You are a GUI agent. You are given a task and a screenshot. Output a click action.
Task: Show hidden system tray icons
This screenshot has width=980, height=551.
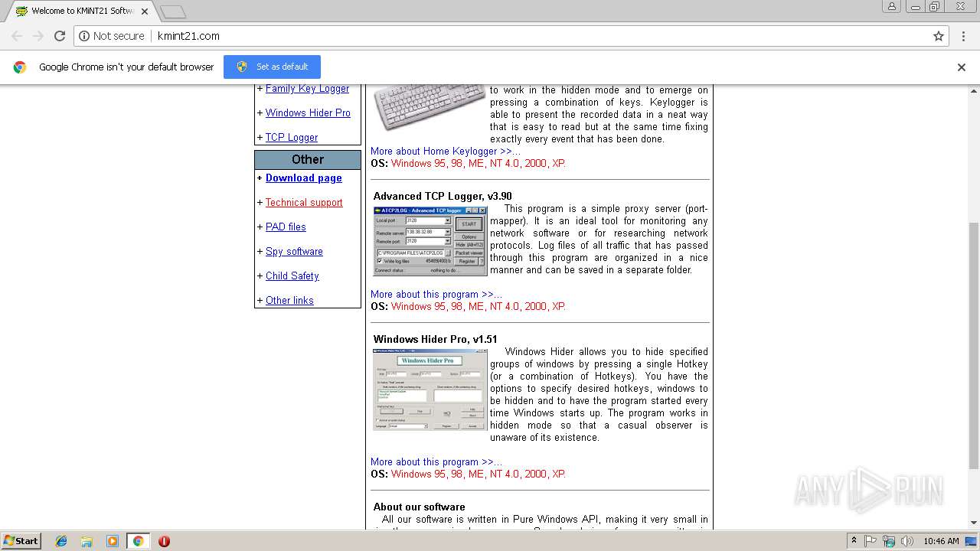pos(854,541)
